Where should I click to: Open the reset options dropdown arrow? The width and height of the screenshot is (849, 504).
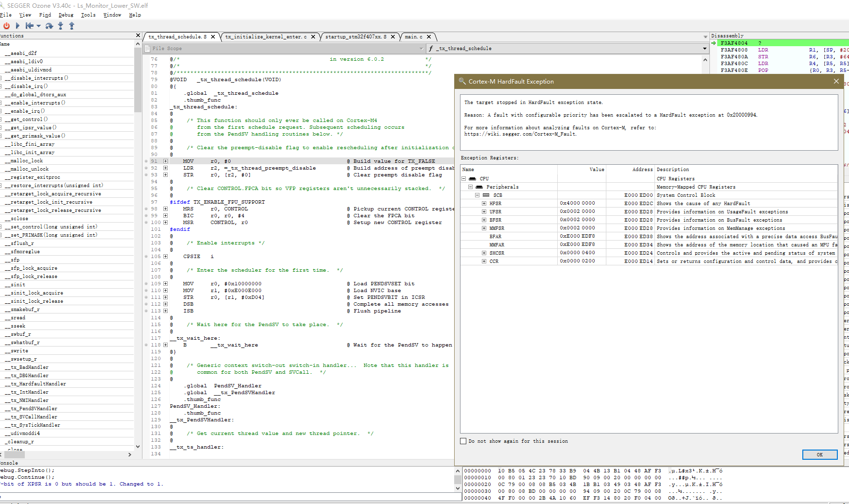39,26
